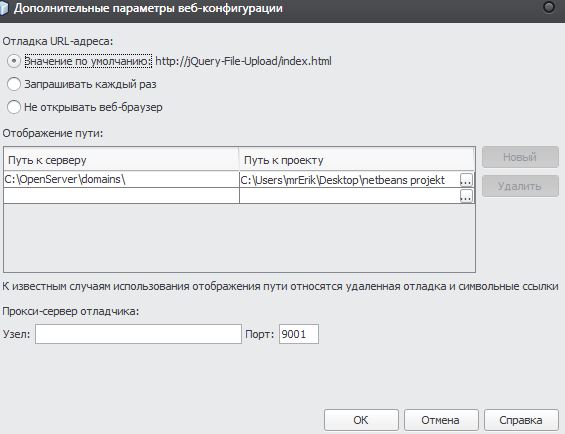The height and width of the screenshot is (434, 565).
Task: Click the Удалить button
Action: pyautogui.click(x=520, y=186)
